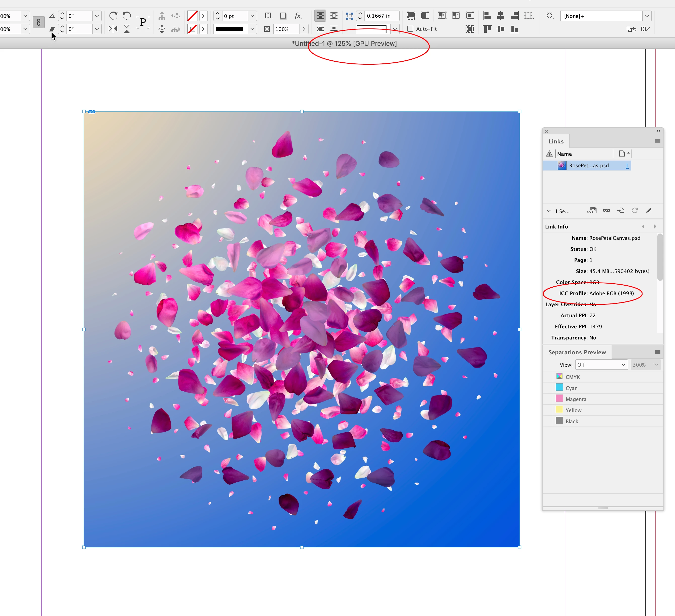
Task: Apply the drop shadow icon
Action: (x=283, y=15)
